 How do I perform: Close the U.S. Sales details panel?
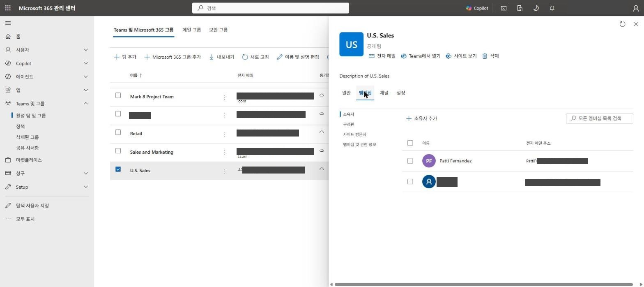636,24
